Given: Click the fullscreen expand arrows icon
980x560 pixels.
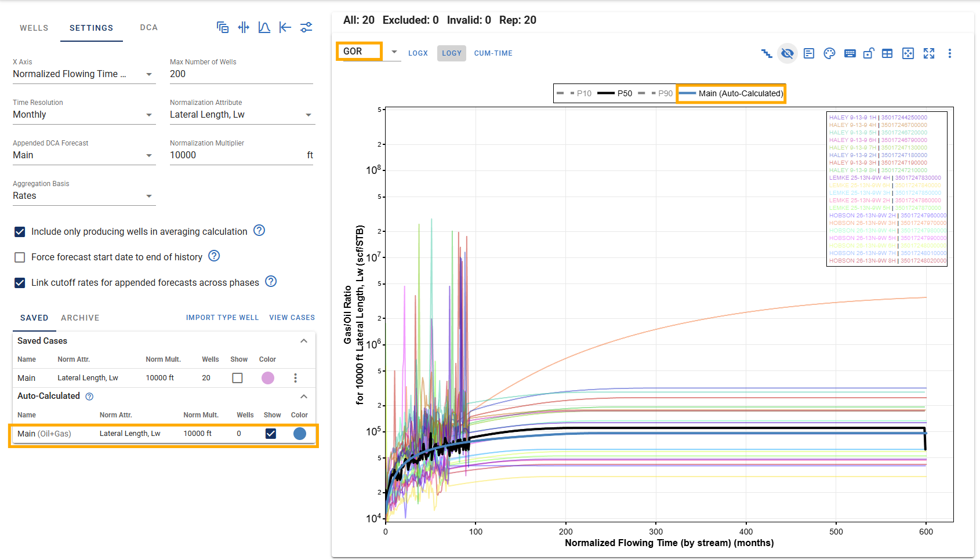Looking at the screenshot, I should [x=929, y=53].
